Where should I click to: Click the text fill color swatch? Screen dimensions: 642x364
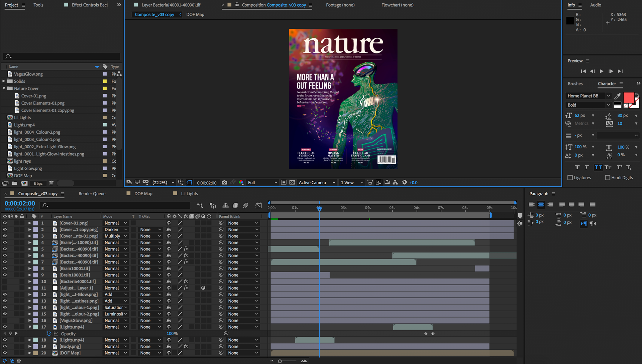[629, 98]
